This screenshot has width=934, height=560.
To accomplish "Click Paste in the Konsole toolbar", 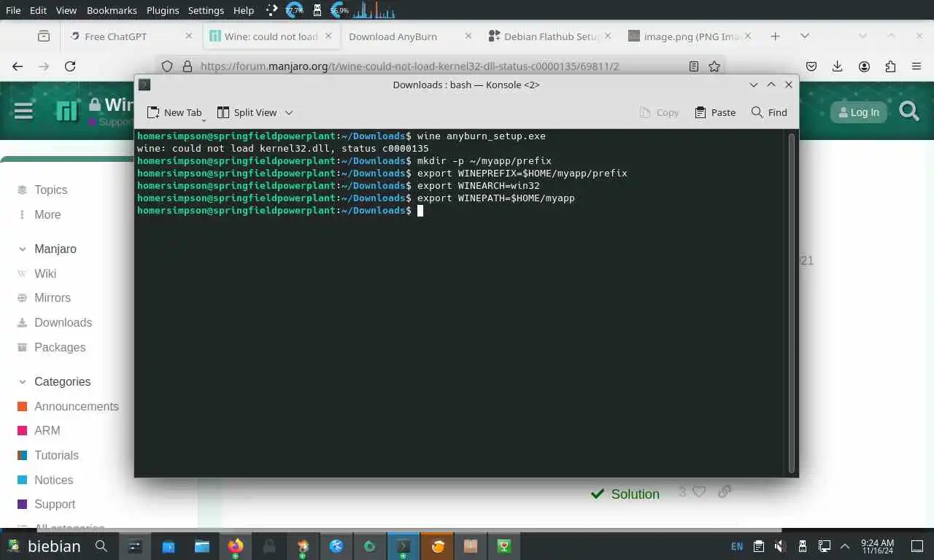I will (715, 112).
